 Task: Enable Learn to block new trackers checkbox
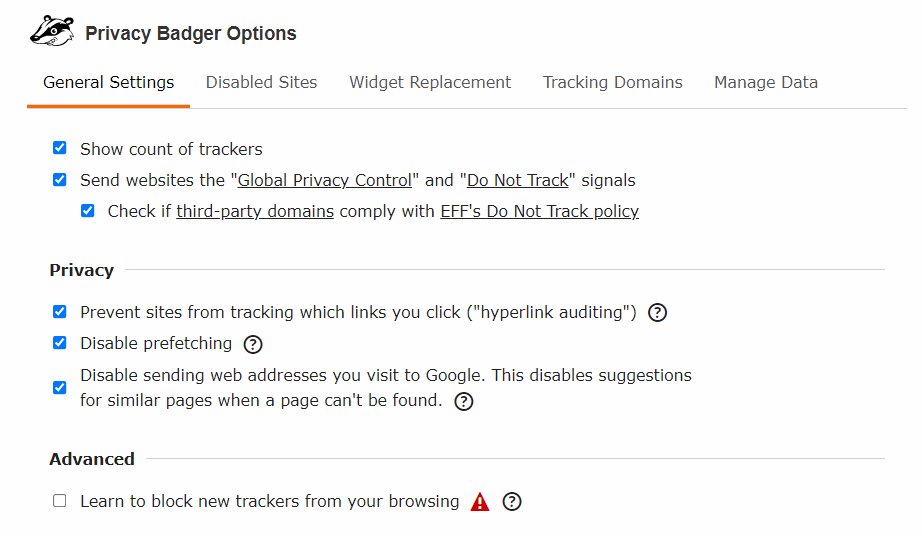tap(60, 501)
